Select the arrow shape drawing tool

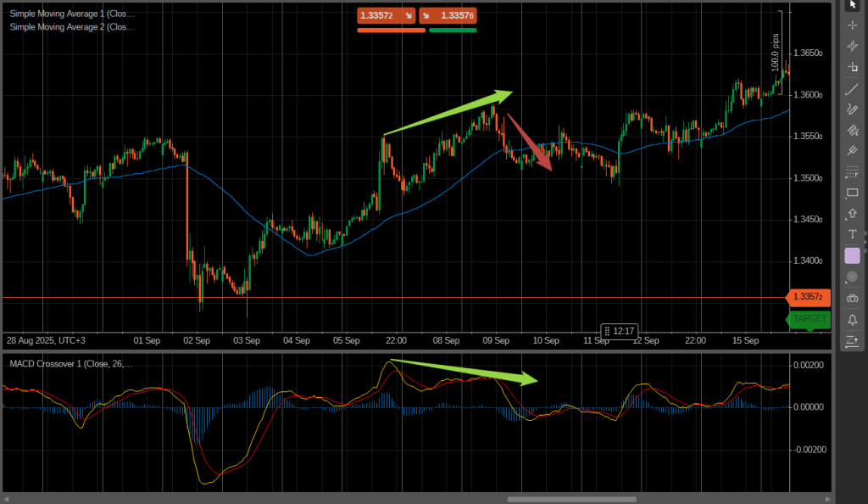click(852, 213)
